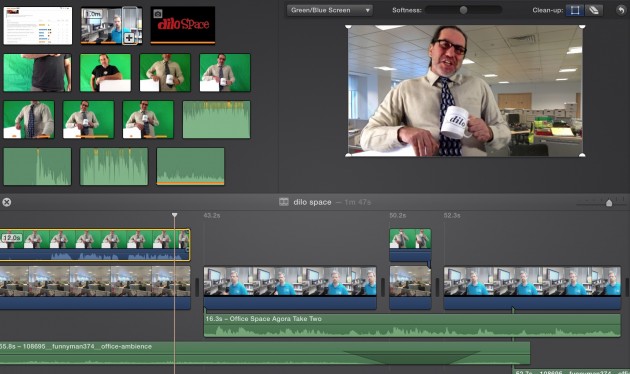This screenshot has height=374, width=630.
Task: Open the Green/Blue Screen dropdown
Action: click(329, 10)
